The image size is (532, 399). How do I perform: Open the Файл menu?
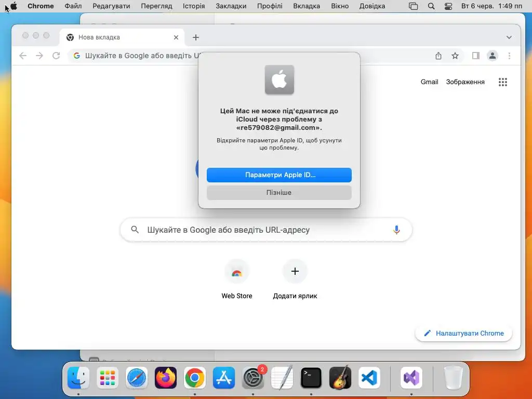click(73, 6)
